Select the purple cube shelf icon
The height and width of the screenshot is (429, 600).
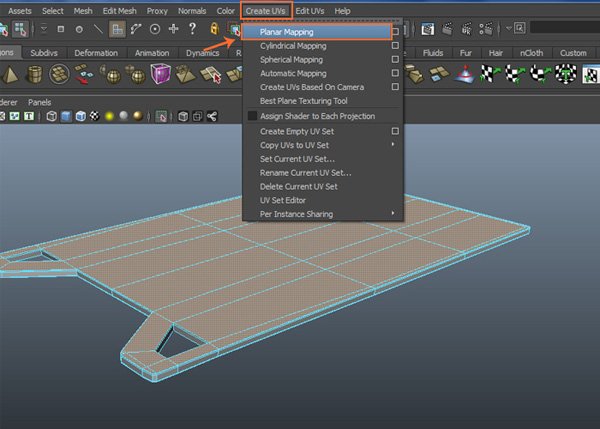(x=160, y=73)
